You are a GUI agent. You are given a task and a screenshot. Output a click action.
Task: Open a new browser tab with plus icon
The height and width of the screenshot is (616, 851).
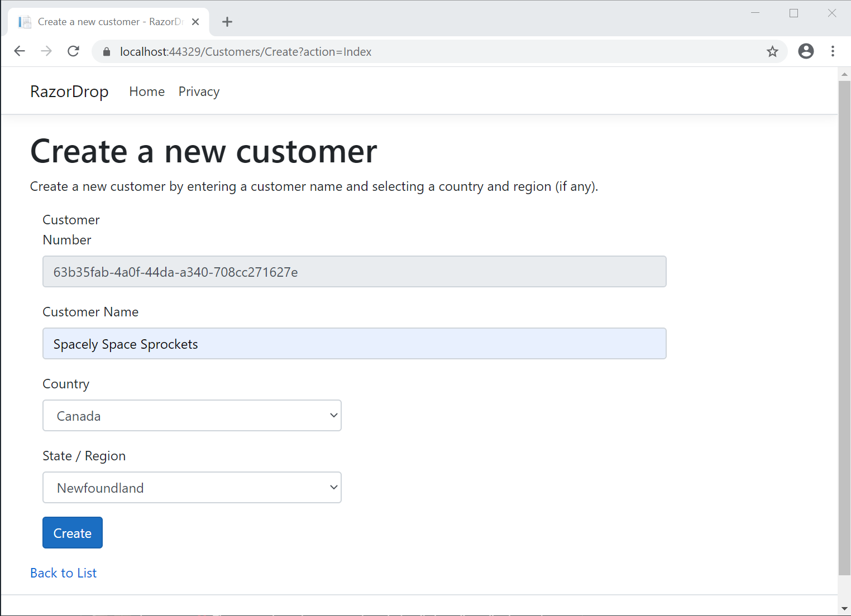pyautogui.click(x=227, y=22)
